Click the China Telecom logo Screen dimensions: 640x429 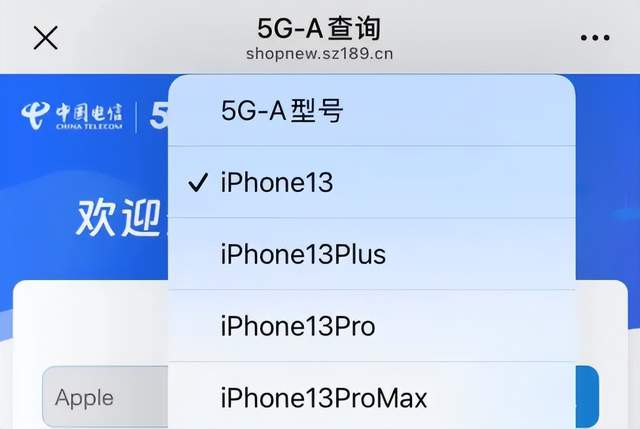(x=72, y=116)
